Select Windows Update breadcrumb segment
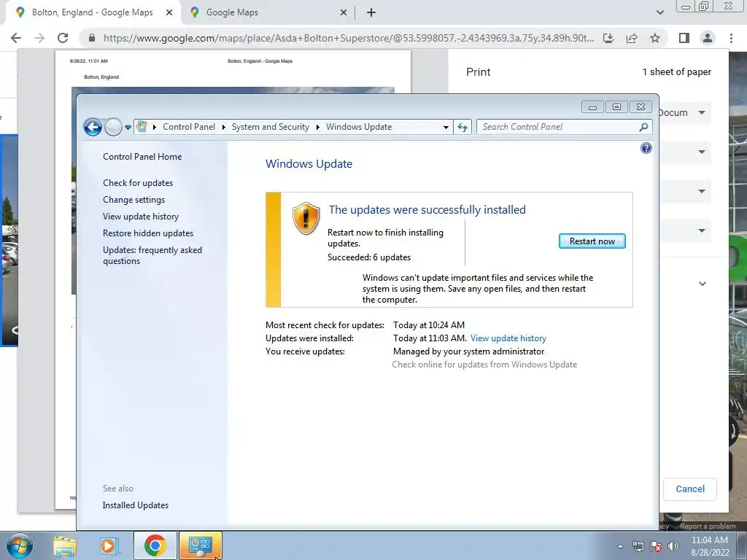 pos(359,127)
